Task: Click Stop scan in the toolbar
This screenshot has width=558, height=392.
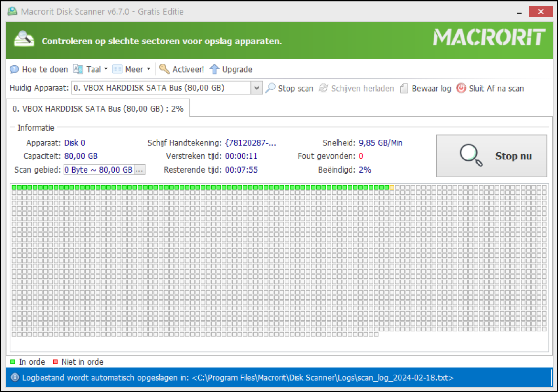Action: tap(296, 88)
